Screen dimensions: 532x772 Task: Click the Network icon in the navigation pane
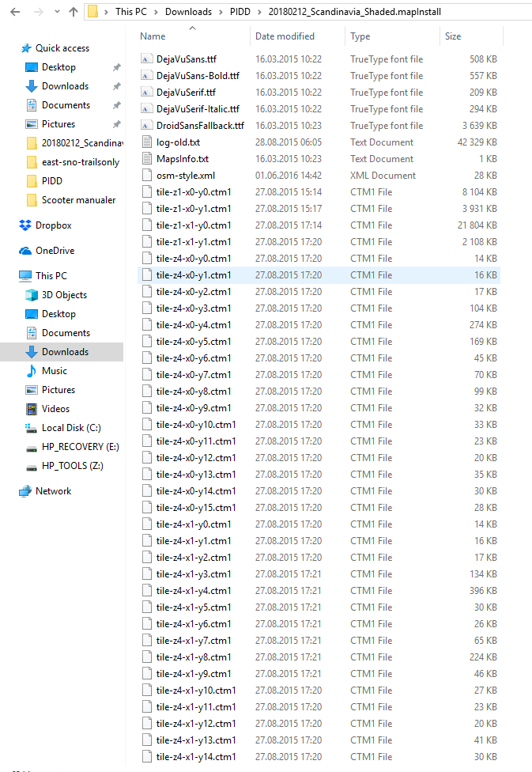point(25,491)
